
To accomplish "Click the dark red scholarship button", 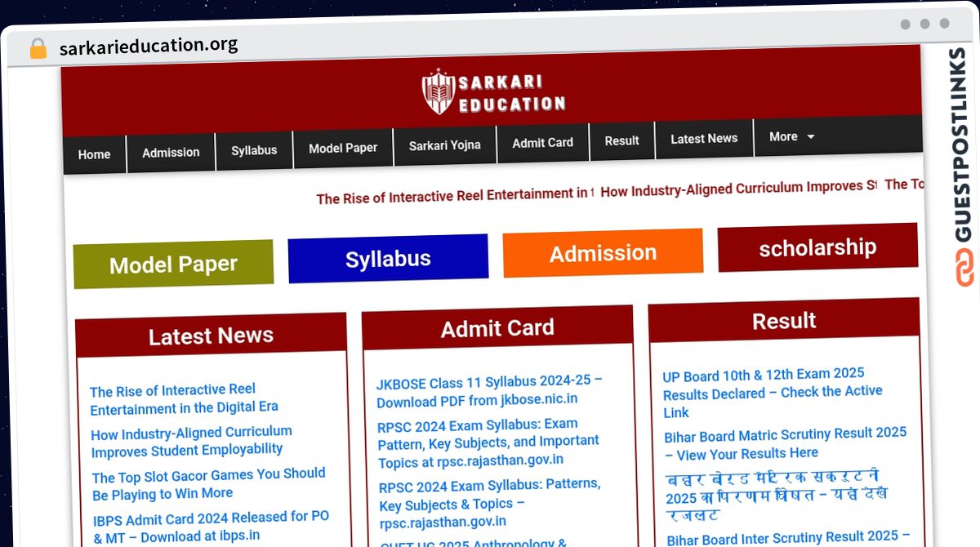I will [817, 247].
